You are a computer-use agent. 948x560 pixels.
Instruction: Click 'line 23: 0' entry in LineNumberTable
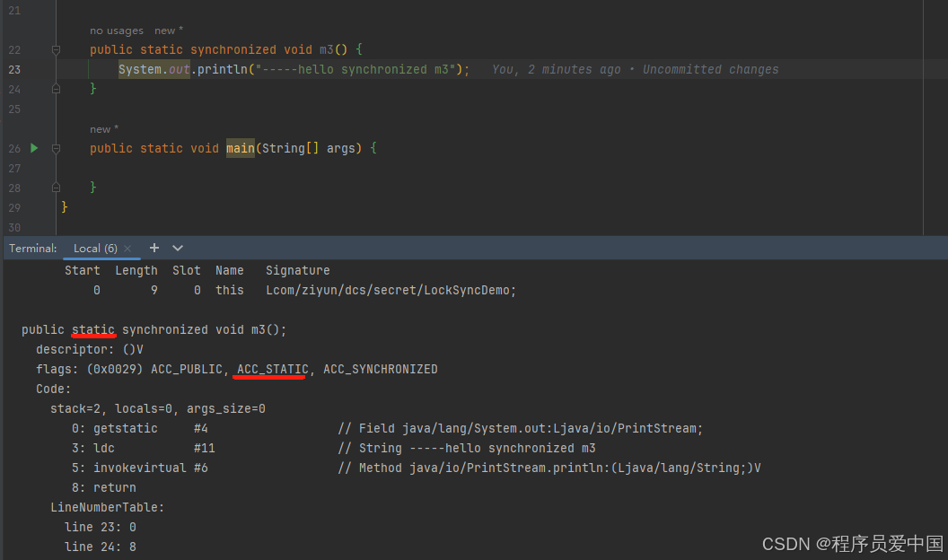(x=101, y=527)
